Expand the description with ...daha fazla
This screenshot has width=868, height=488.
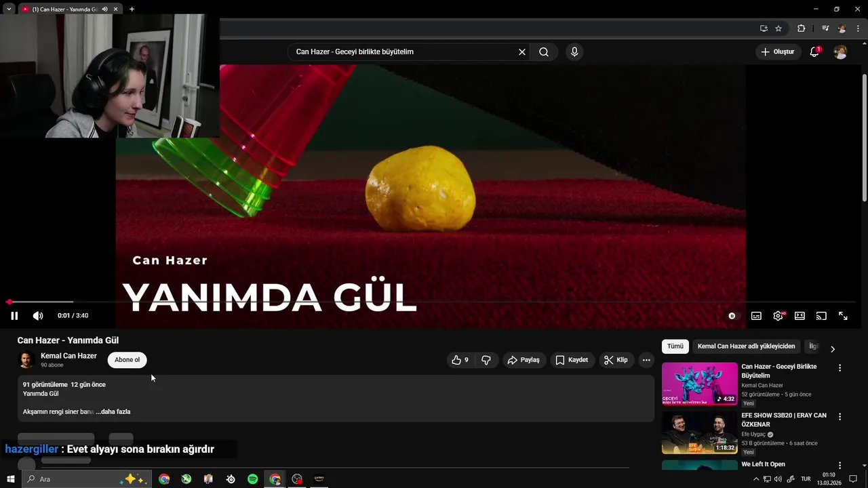(113, 411)
